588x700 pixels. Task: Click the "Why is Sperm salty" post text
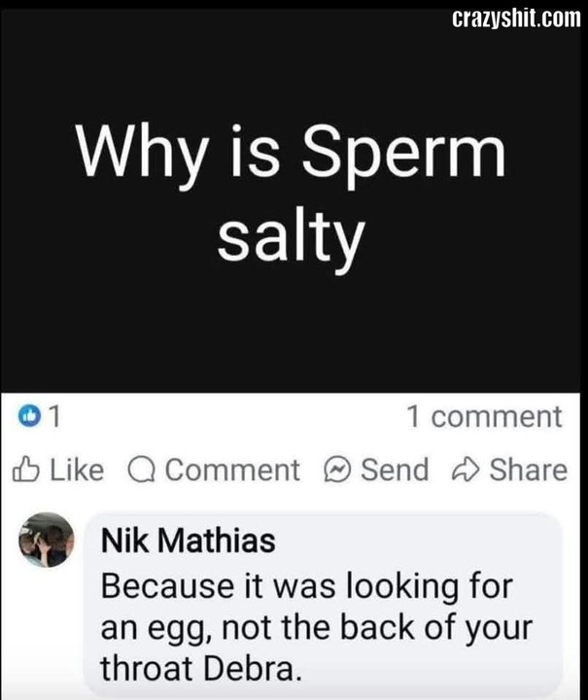292,194
